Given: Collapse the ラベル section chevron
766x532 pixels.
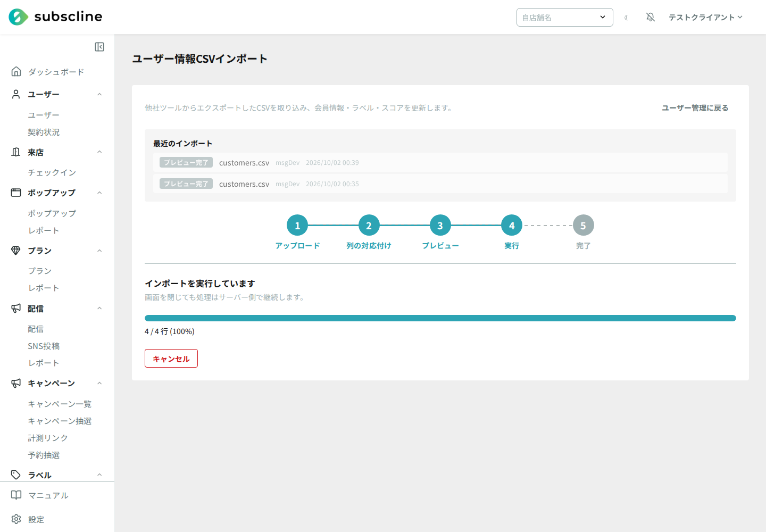Looking at the screenshot, I should click(99, 475).
